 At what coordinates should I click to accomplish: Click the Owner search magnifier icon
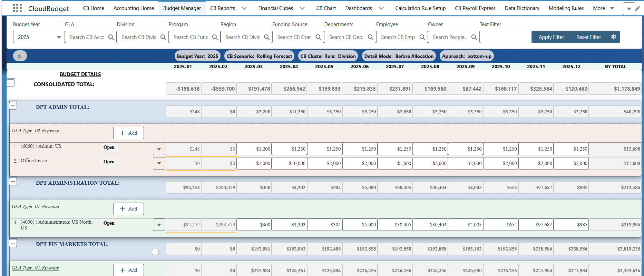click(x=474, y=37)
